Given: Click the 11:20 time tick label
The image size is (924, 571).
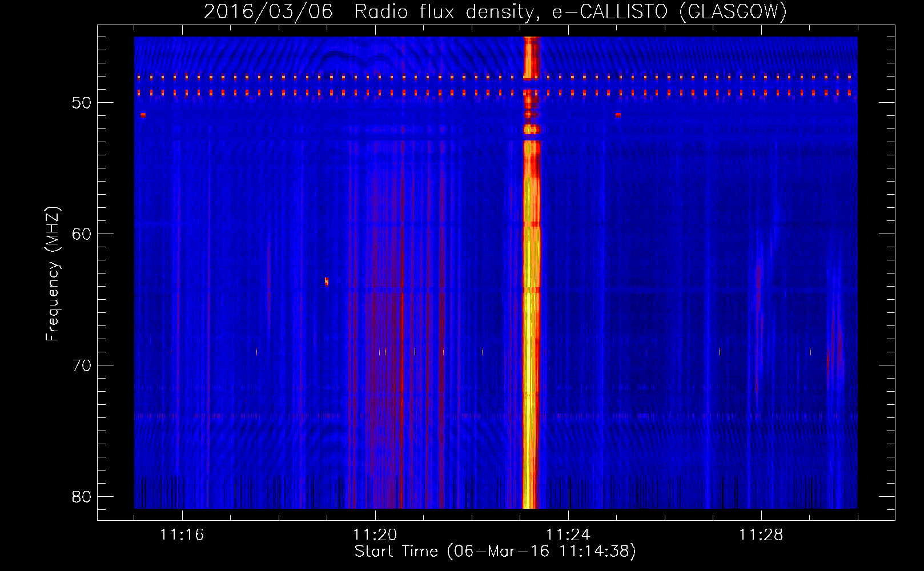Looking at the screenshot, I should coord(375,535).
